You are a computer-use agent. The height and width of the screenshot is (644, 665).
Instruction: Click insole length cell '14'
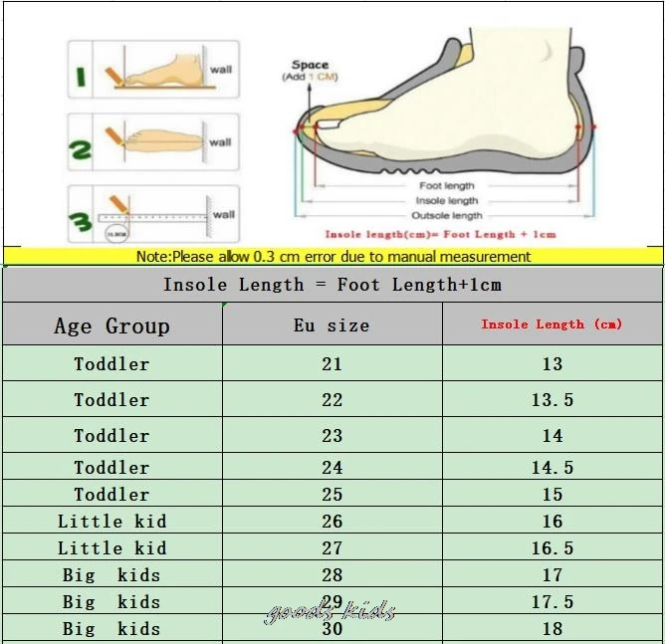[x=553, y=435]
